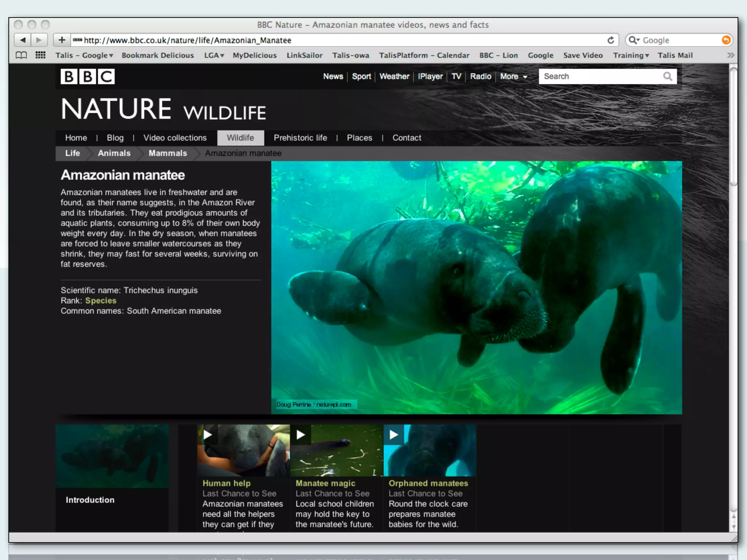
Task: Click the browser back arrow button
Action: (x=23, y=40)
